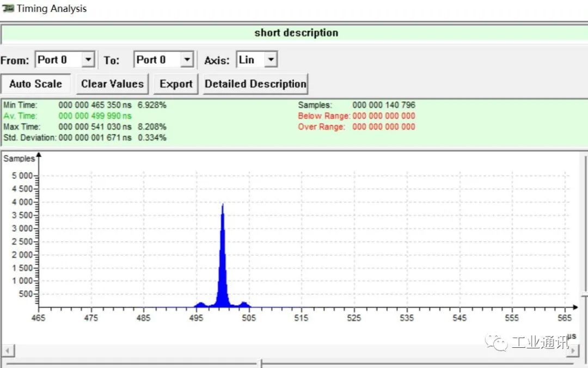This screenshot has height=368, width=588.
Task: Click the Timing Analysis title text
Action: [52, 8]
